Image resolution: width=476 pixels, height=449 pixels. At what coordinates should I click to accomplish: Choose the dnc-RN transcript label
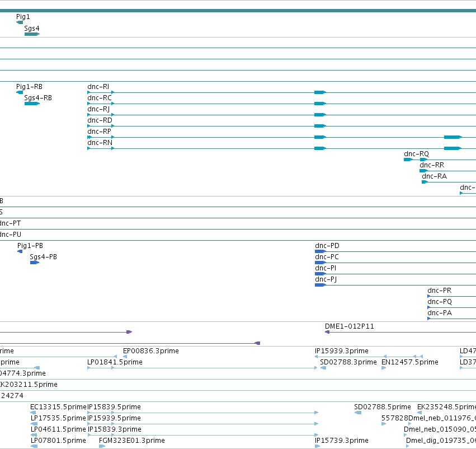(100, 143)
